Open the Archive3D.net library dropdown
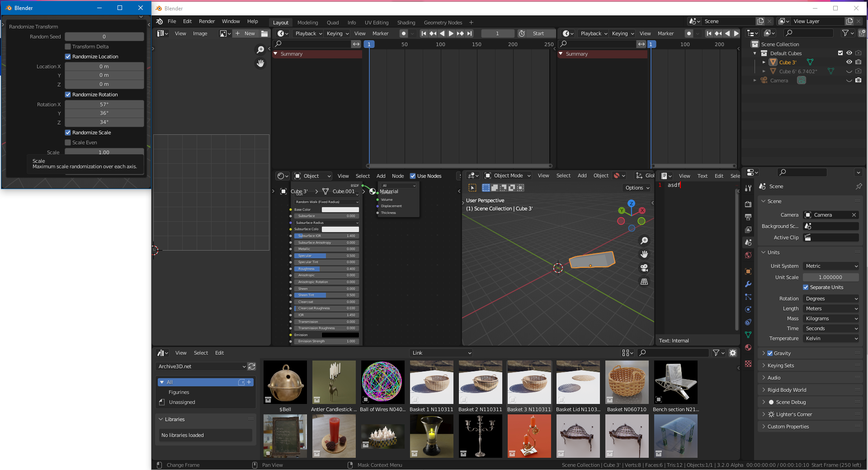868x470 pixels. (x=201, y=366)
